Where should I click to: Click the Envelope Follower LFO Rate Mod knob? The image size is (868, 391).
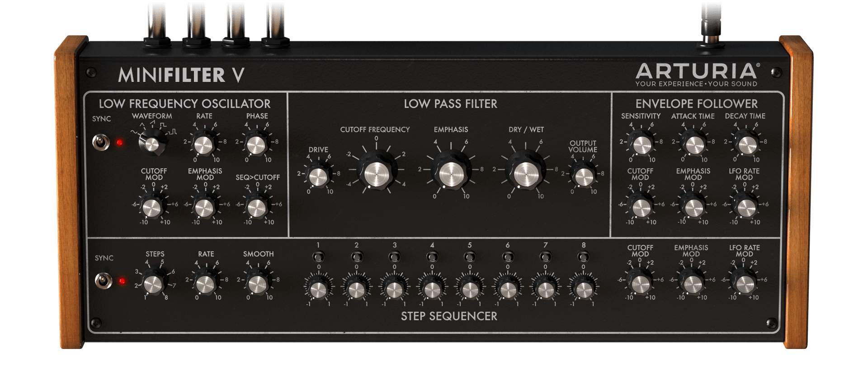pyautogui.click(x=745, y=207)
